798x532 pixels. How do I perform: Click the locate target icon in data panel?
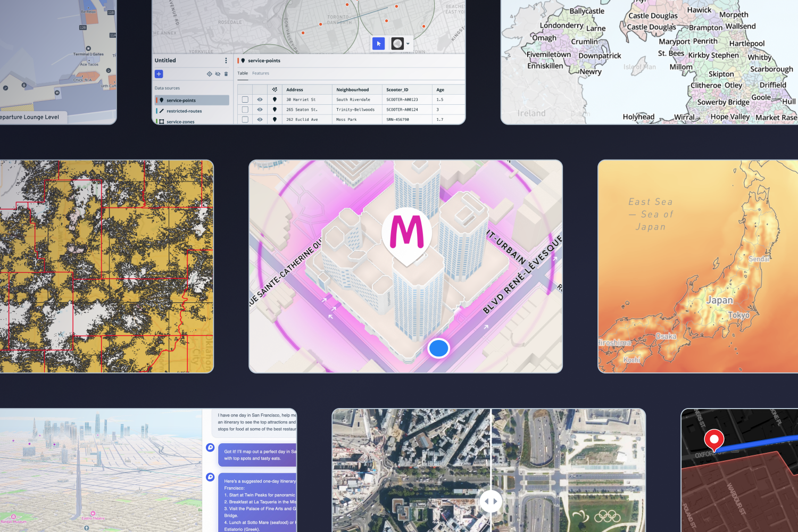pos(210,74)
